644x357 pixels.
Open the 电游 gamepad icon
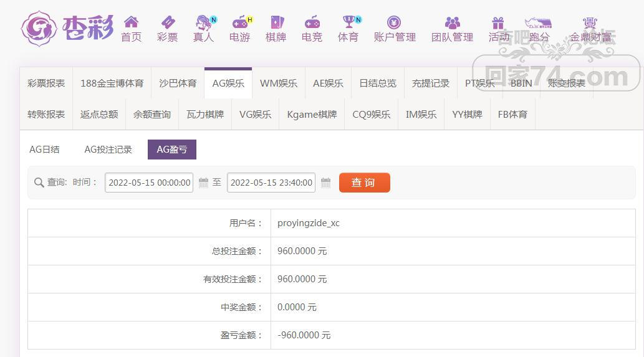tap(239, 23)
